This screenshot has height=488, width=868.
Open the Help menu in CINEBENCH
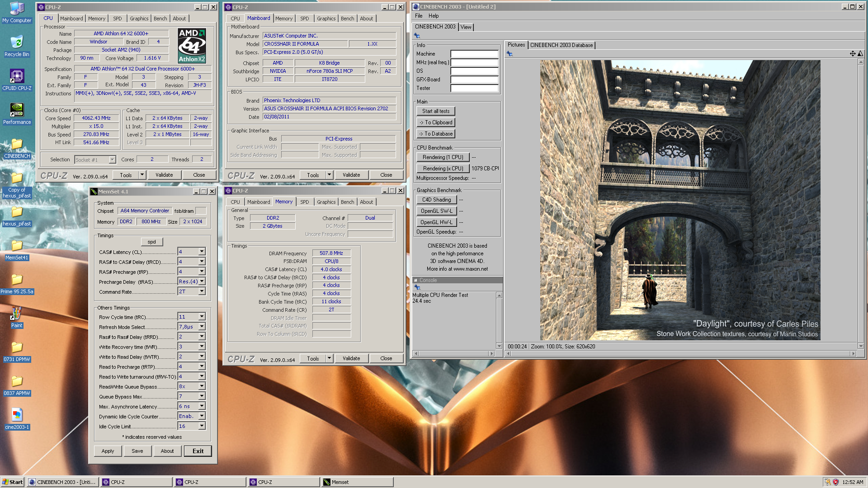pos(434,16)
